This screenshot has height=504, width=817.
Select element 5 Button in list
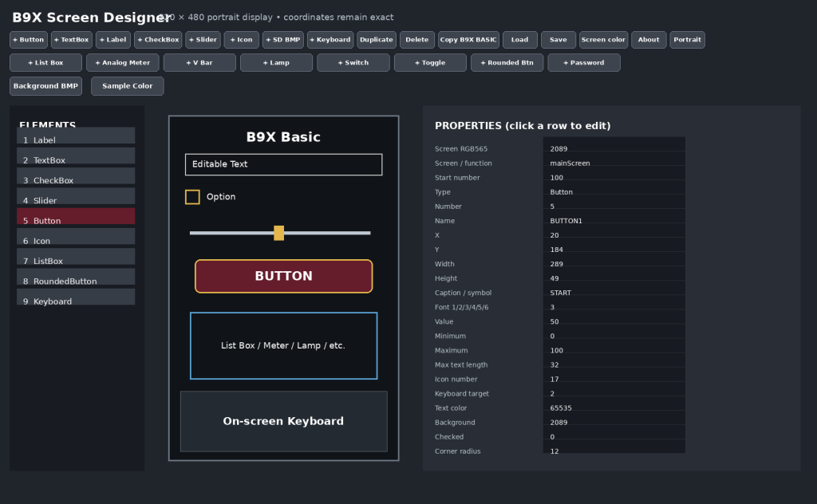pyautogui.click(x=76, y=216)
